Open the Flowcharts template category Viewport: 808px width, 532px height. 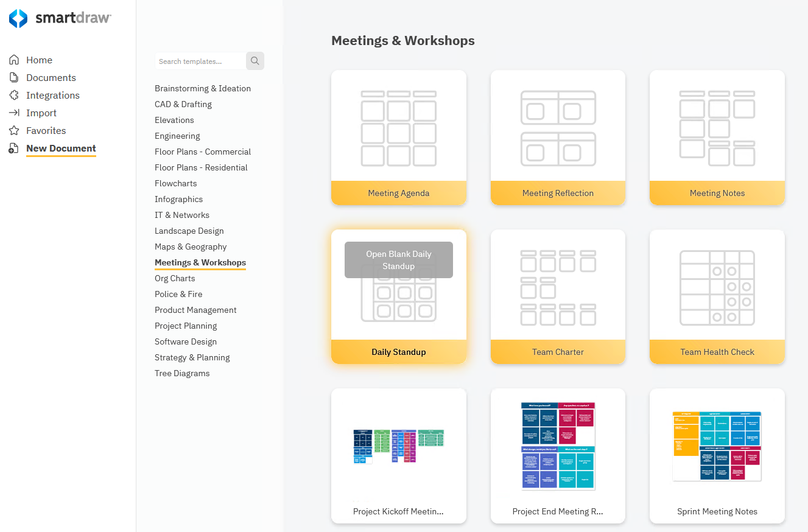tap(175, 183)
